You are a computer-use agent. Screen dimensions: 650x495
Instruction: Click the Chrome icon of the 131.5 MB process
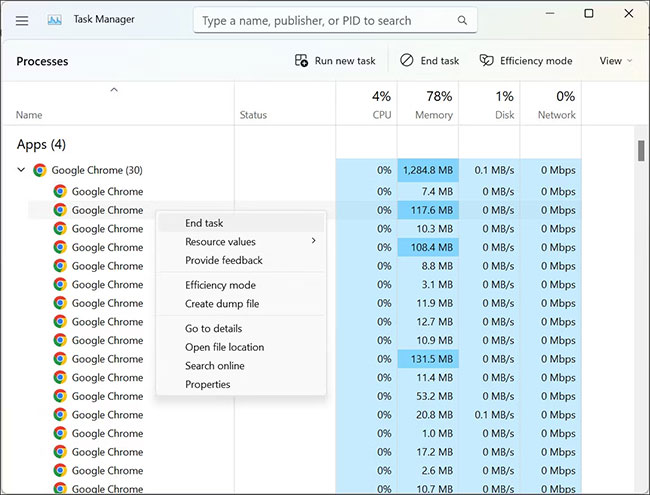coord(60,359)
